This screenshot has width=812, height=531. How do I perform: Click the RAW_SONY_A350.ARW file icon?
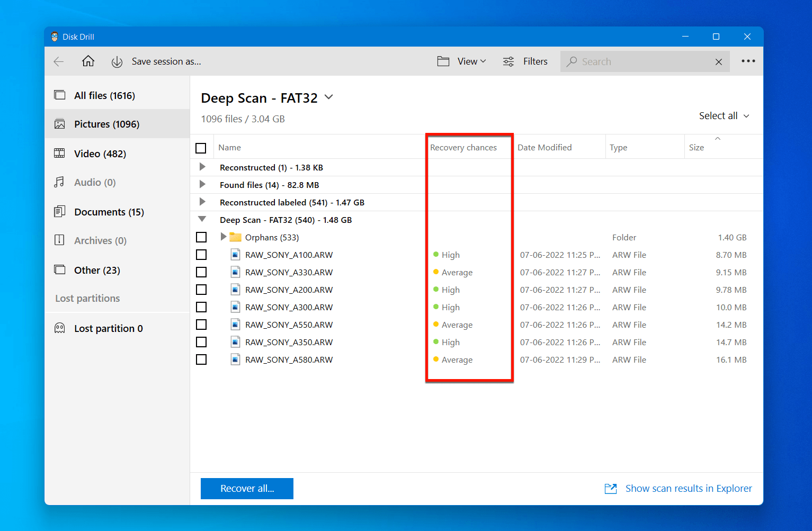236,342
